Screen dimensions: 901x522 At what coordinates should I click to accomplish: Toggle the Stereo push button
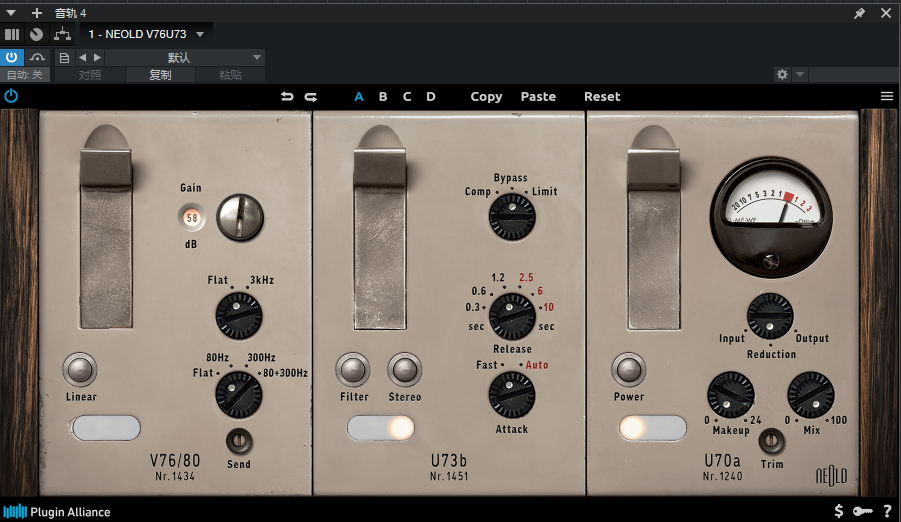[x=405, y=370]
